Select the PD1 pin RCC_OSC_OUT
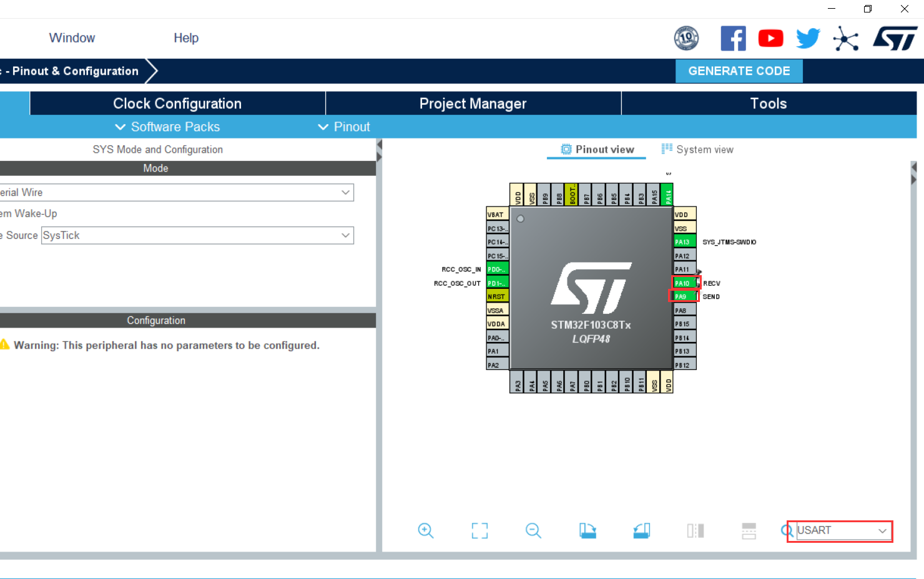Viewport: 924px width, 579px height. [x=498, y=283]
